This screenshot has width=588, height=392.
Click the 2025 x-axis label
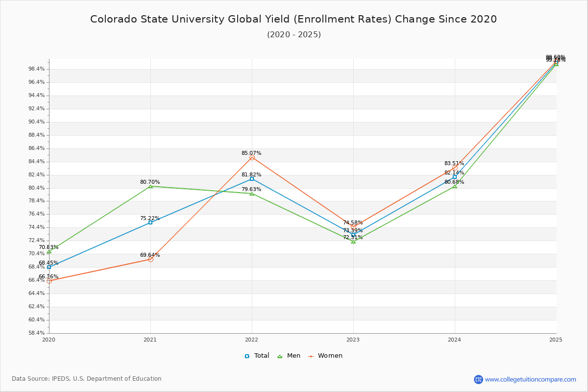click(556, 340)
